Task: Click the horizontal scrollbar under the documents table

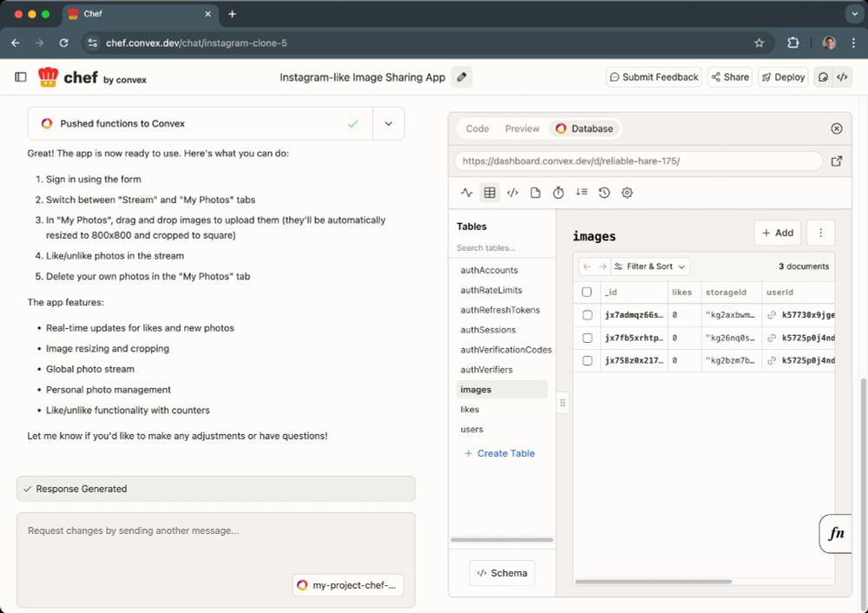Action: pos(654,582)
